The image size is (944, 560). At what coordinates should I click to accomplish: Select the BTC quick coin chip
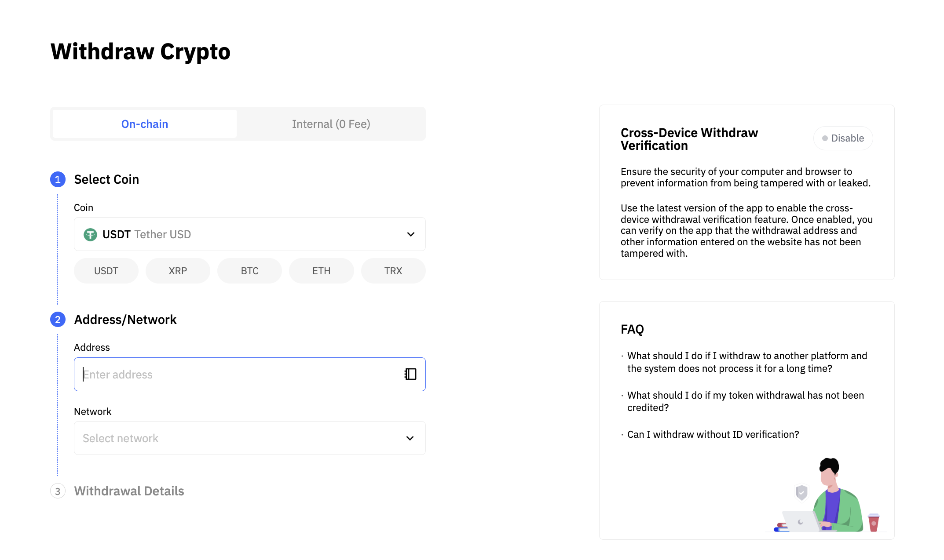249,271
